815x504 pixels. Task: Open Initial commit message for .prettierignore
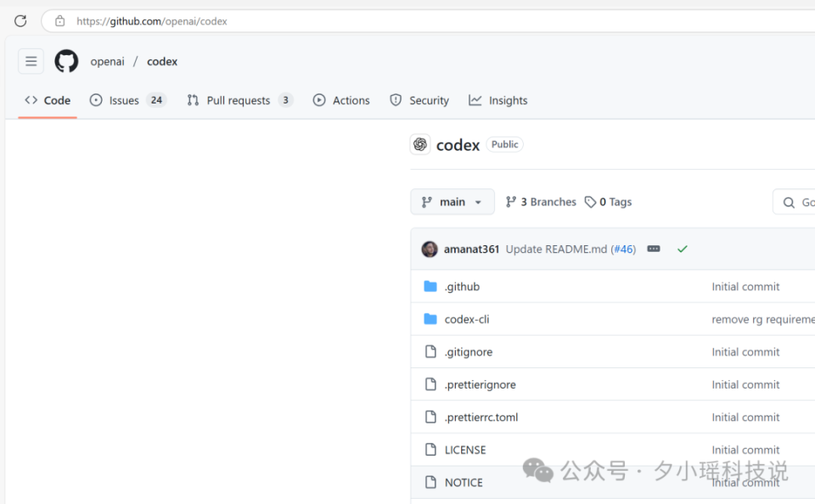[745, 385]
